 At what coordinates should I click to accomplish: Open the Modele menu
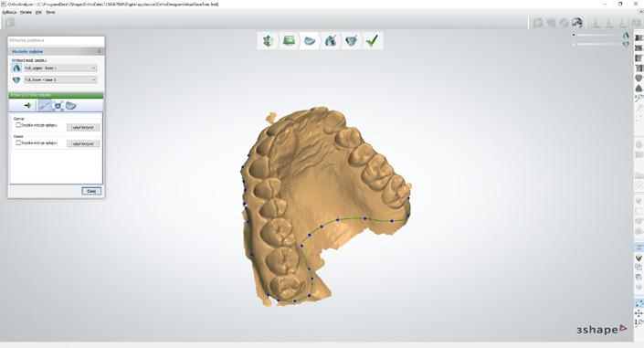click(26, 12)
